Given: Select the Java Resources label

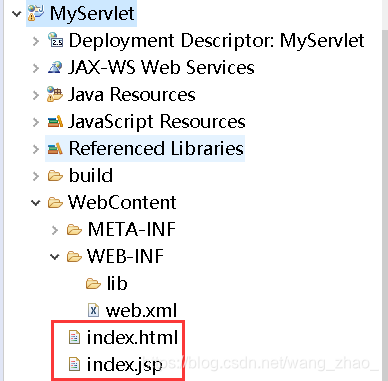Looking at the screenshot, I should (x=132, y=95).
